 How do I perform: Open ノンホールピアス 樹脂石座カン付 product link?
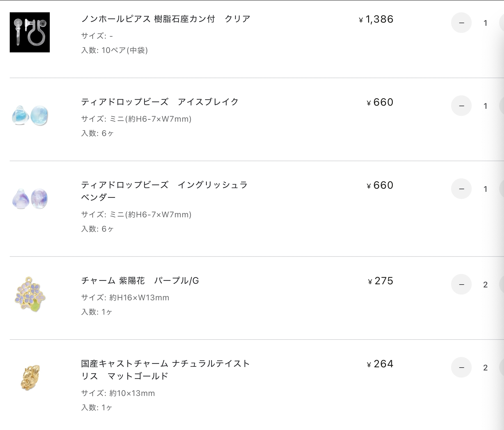[x=166, y=19]
